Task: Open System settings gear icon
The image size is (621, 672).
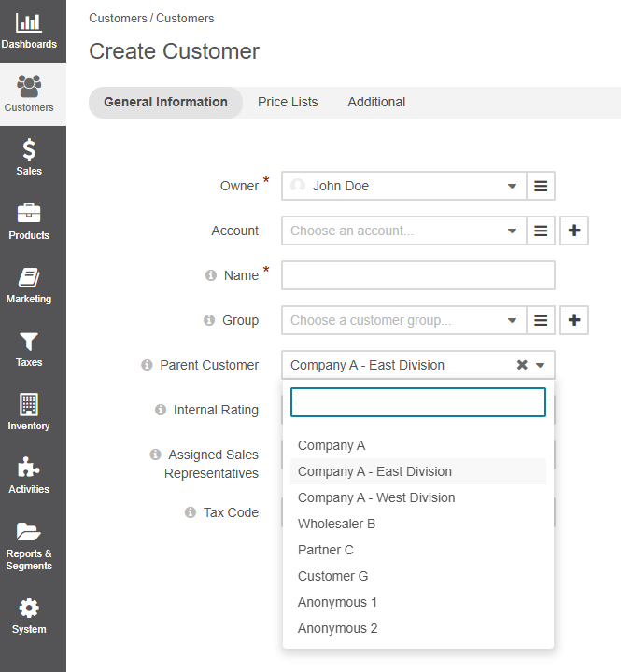Action: tap(29, 609)
